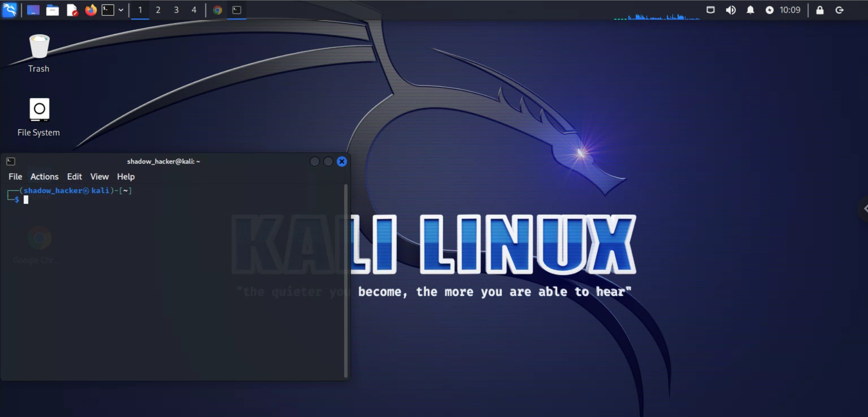Open the clock showing 10:09
This screenshot has width=868, height=417.
790,10
